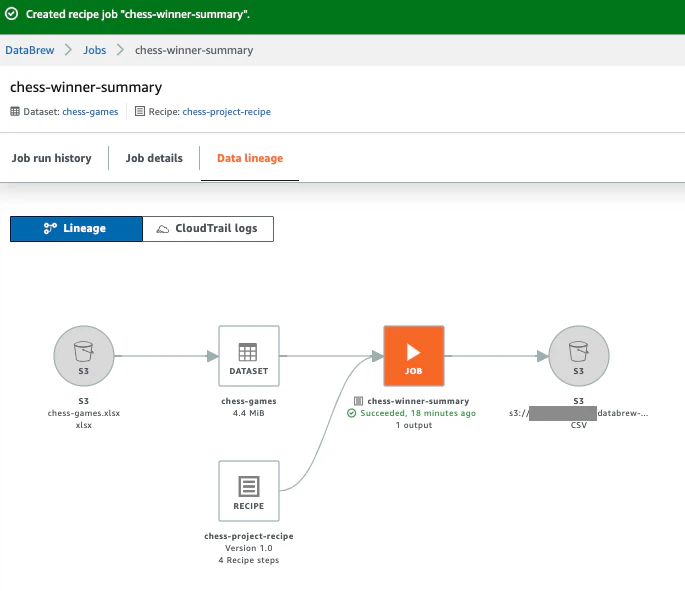The height and width of the screenshot is (591, 685).
Task: Click the 'Created recipe job' banner message
Action: tap(138, 14)
